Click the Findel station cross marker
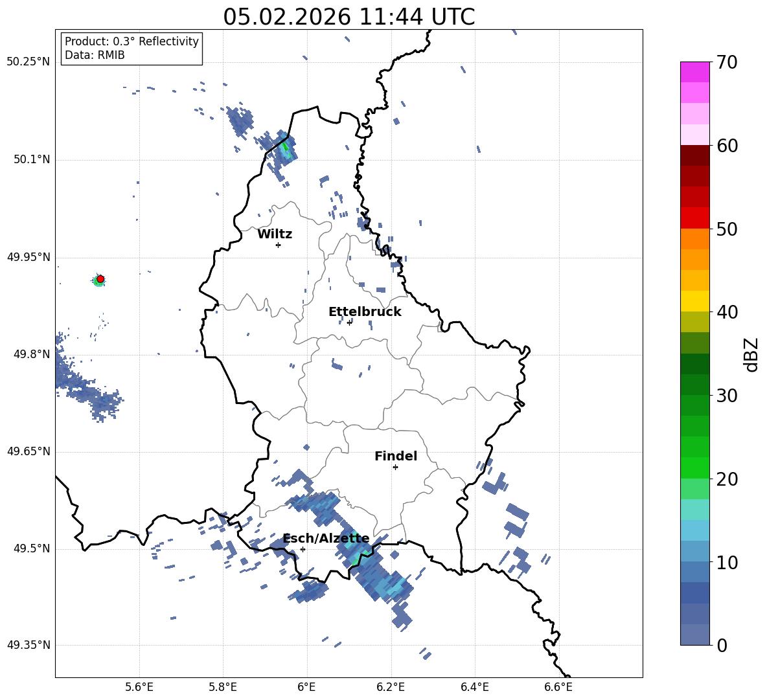 [395, 468]
